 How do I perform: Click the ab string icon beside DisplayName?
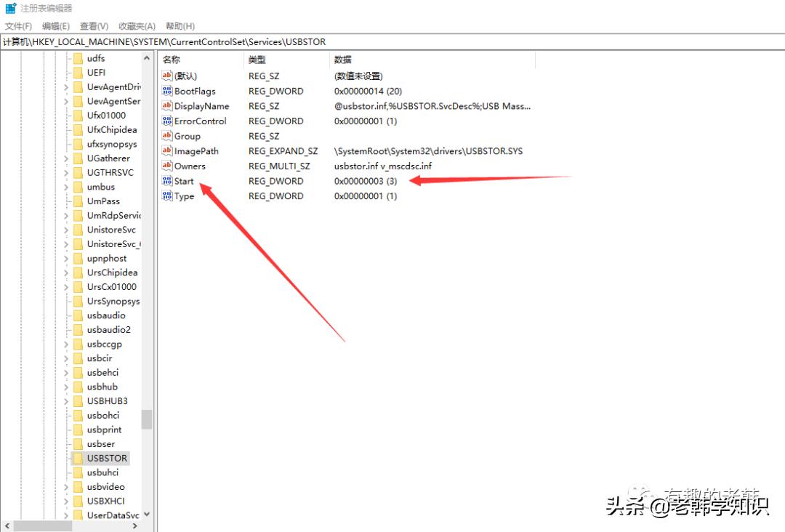point(166,106)
